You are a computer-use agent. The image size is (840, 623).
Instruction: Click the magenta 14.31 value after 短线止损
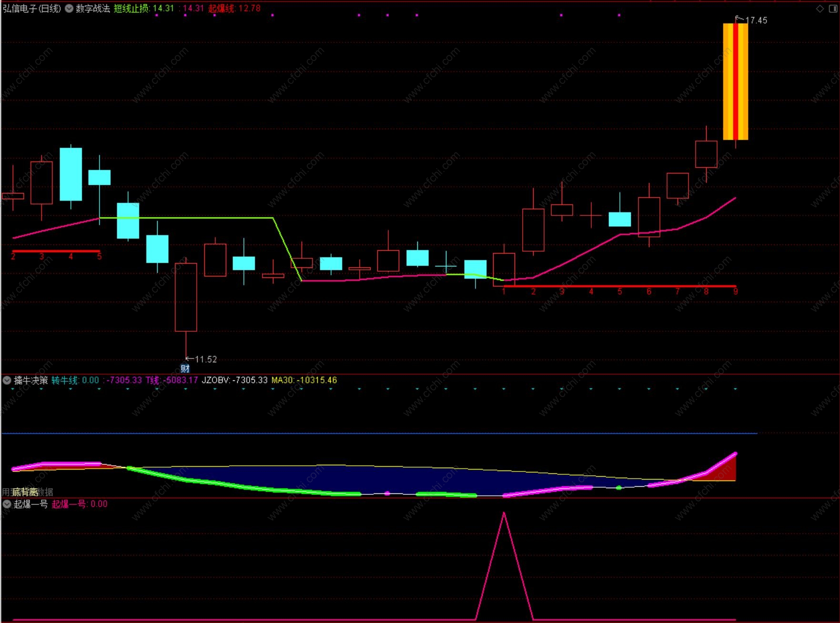193,9
